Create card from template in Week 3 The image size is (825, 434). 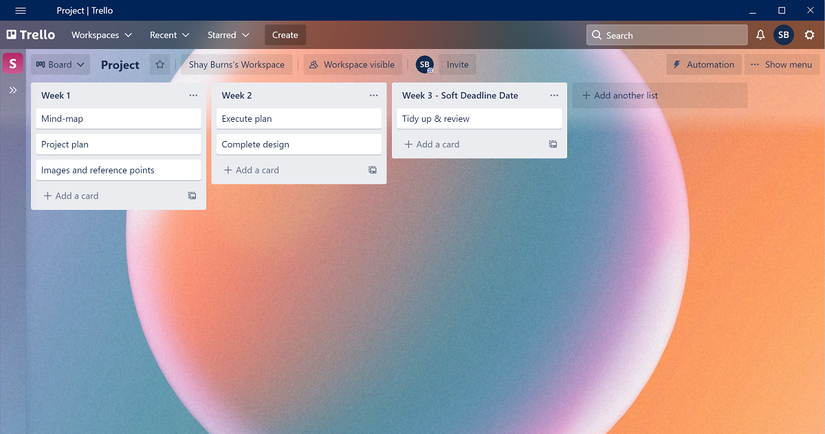point(553,144)
